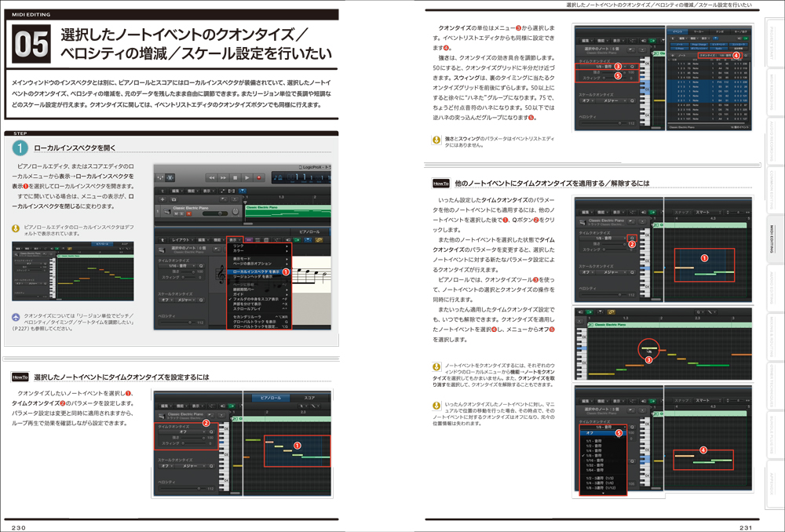Click collapse-mode icon after 表示 in bottom-left piano roll
The height and width of the screenshot is (532, 785).
pos(211,406)
